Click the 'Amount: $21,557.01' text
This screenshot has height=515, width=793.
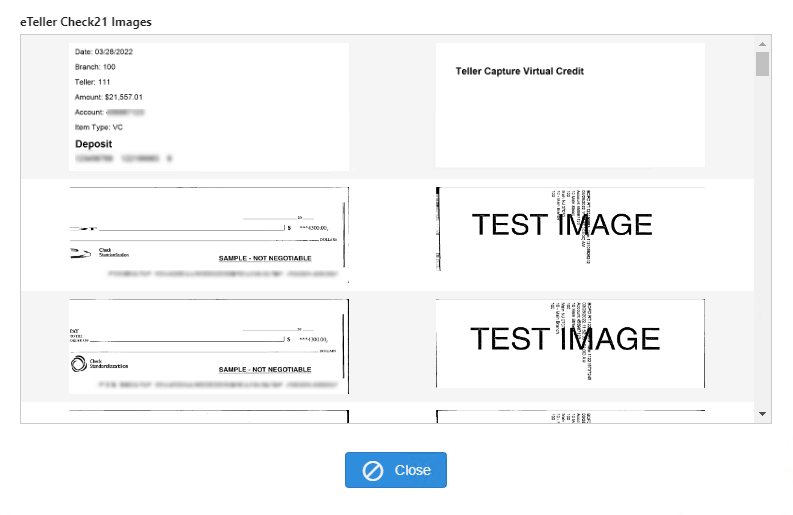pos(109,97)
